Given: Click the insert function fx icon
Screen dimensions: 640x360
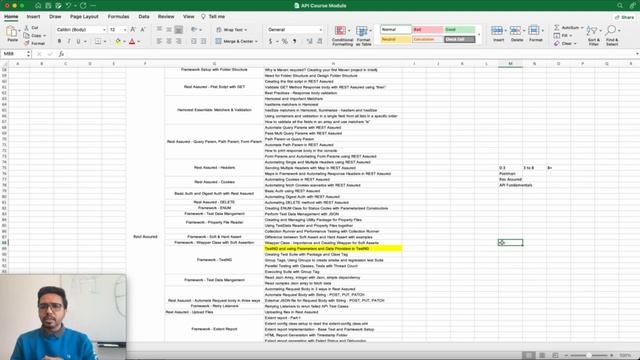Looking at the screenshot, I should point(61,54).
